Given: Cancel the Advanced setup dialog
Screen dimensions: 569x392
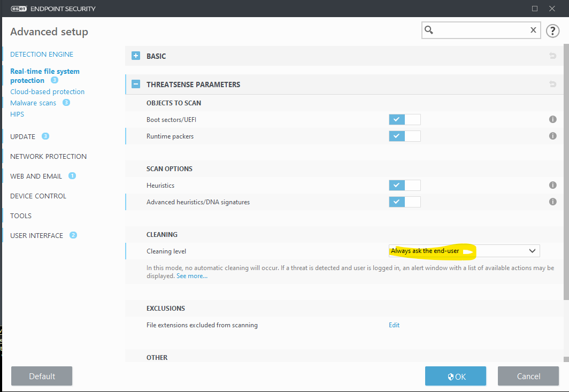Looking at the screenshot, I should pyautogui.click(x=528, y=376).
